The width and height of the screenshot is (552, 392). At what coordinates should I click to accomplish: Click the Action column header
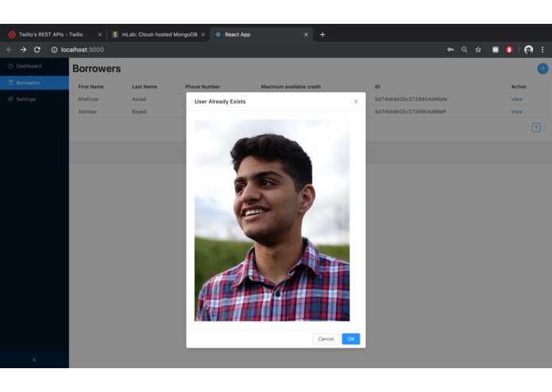point(519,86)
